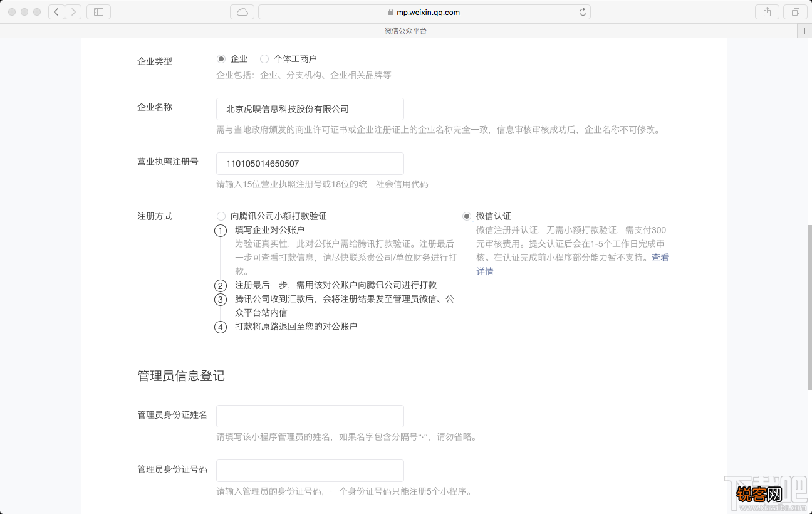Open the iCloud tabs cloud icon
812x514 pixels.
coord(242,12)
